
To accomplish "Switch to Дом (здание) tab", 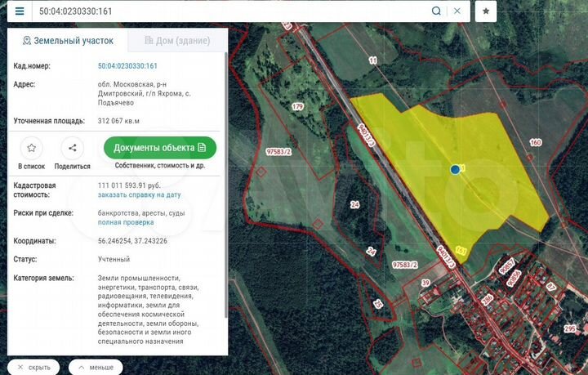I will (177, 41).
